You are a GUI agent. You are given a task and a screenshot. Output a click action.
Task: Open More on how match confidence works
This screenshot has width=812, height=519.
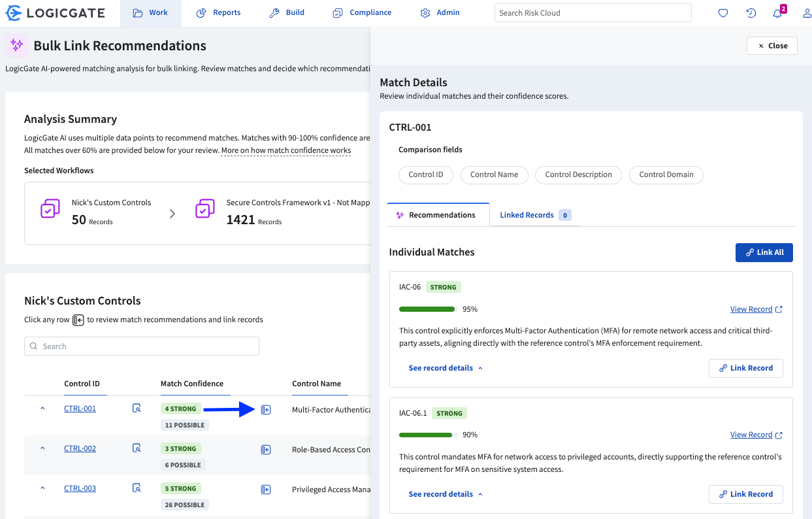pos(286,150)
